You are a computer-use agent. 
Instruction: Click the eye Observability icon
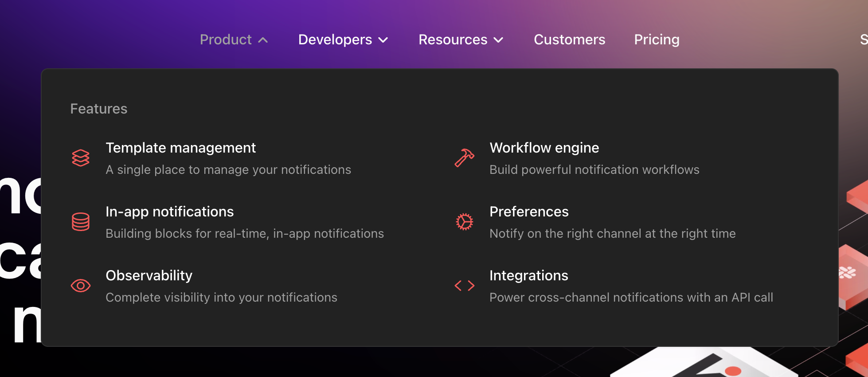[81, 286]
